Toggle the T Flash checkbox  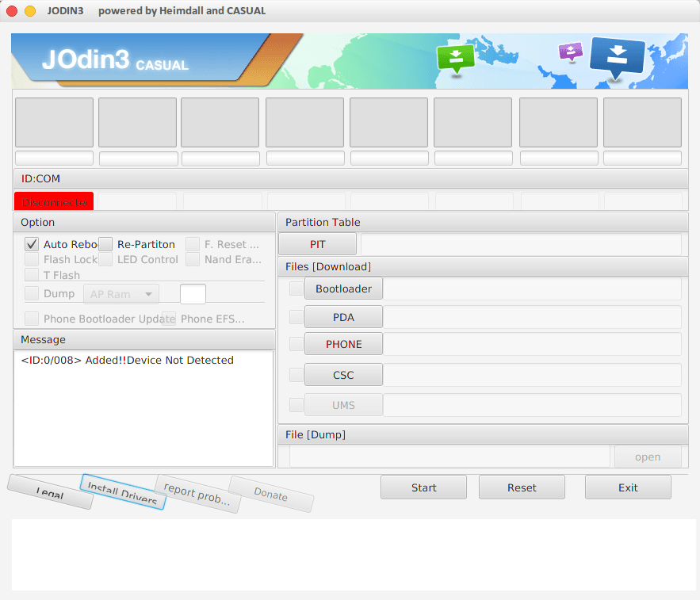32,274
